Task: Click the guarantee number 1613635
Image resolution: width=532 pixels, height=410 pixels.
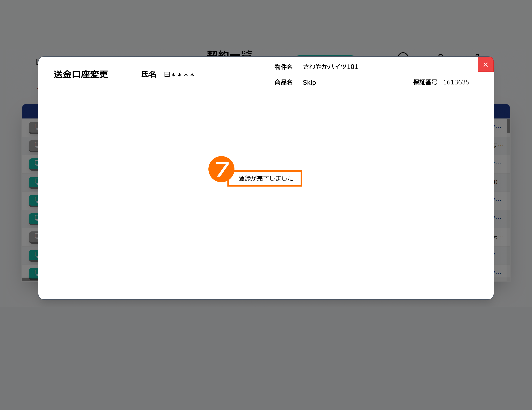Action: pos(456,82)
